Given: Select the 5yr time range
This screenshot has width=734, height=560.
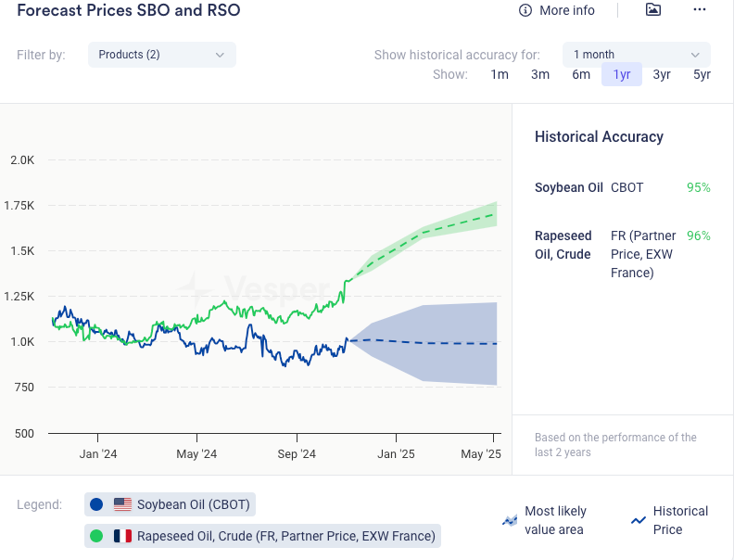Looking at the screenshot, I should 702,75.
